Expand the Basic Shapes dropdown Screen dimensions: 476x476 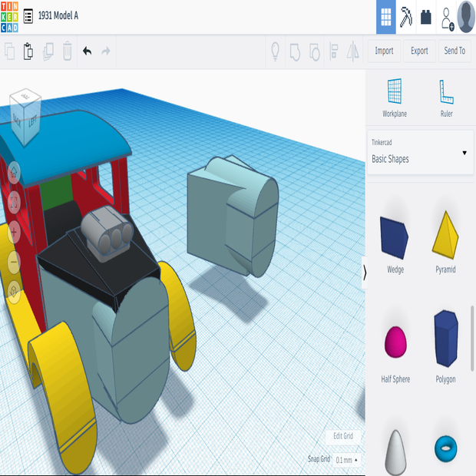point(420,152)
